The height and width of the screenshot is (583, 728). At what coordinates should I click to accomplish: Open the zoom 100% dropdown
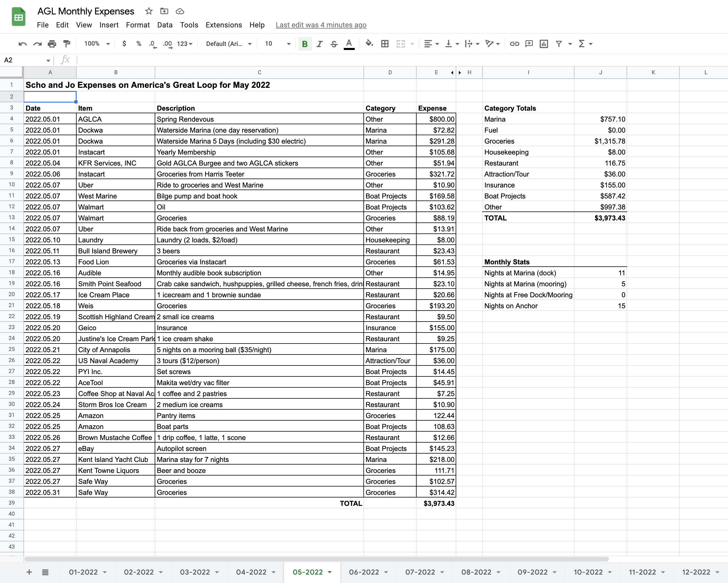(97, 44)
